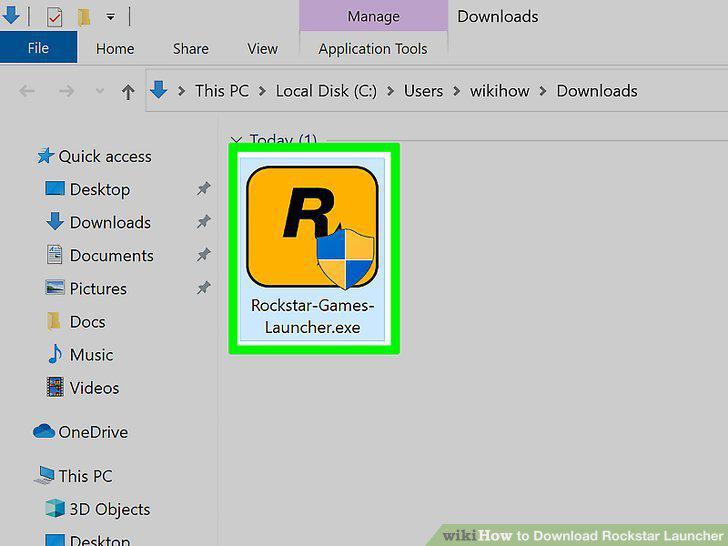Click the pin icon next to Pictures
The image size is (728, 546).
click(203, 287)
